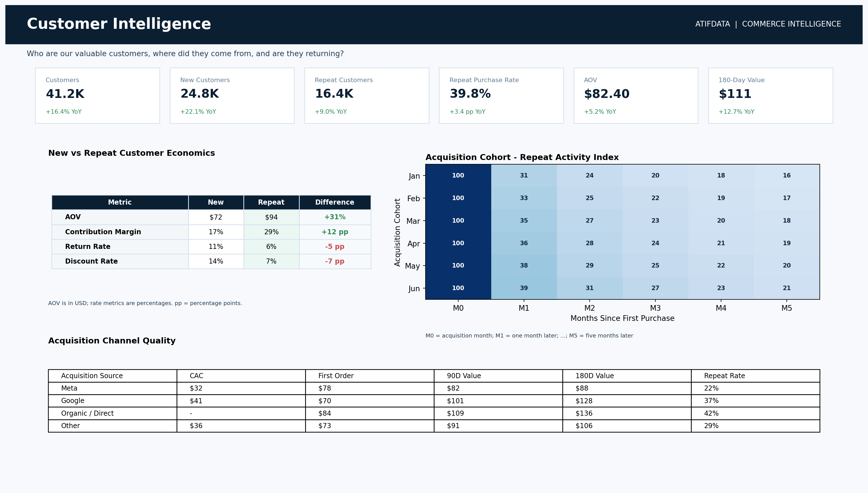Click the Difference column header
Viewport: 868px width, 493px height.
335,202
